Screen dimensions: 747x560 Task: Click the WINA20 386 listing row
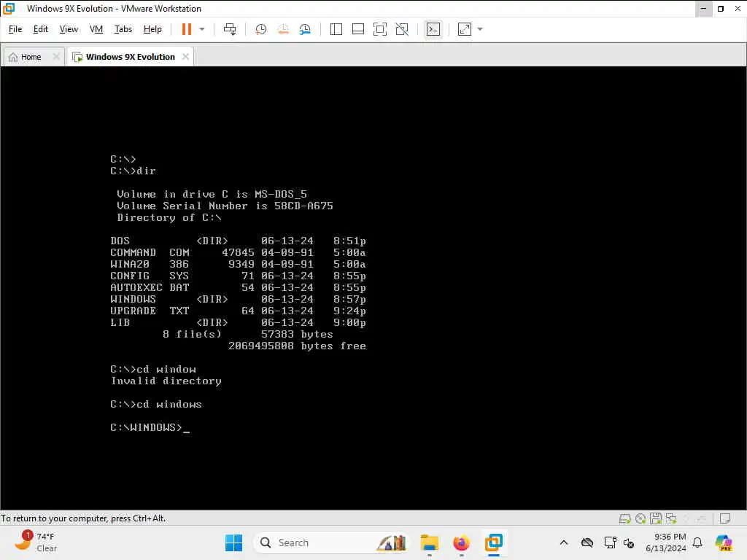click(238, 264)
